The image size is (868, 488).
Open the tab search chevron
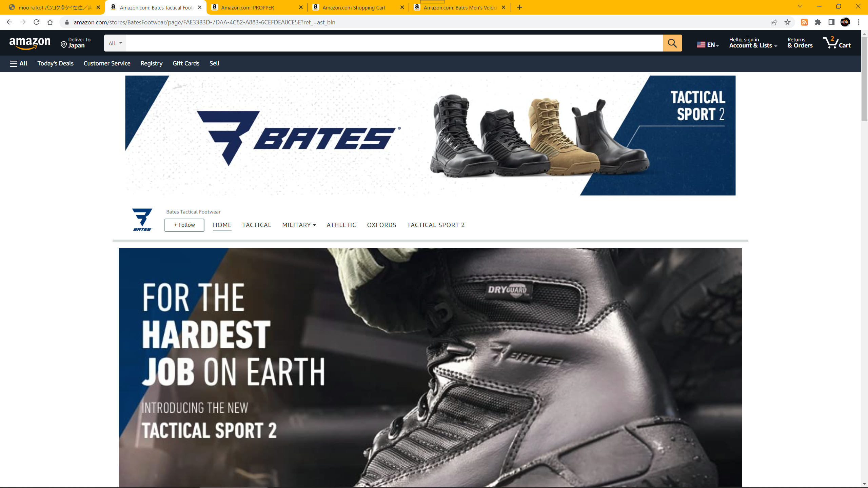800,6
